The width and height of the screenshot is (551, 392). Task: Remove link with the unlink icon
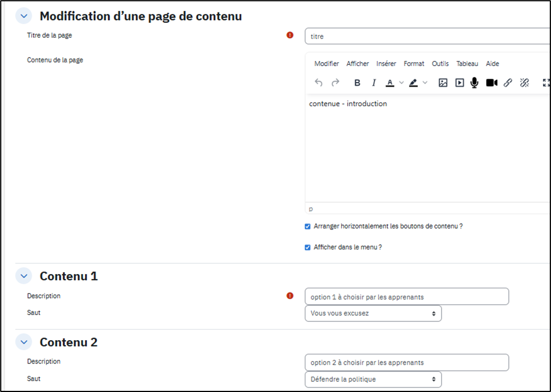pyautogui.click(x=524, y=83)
